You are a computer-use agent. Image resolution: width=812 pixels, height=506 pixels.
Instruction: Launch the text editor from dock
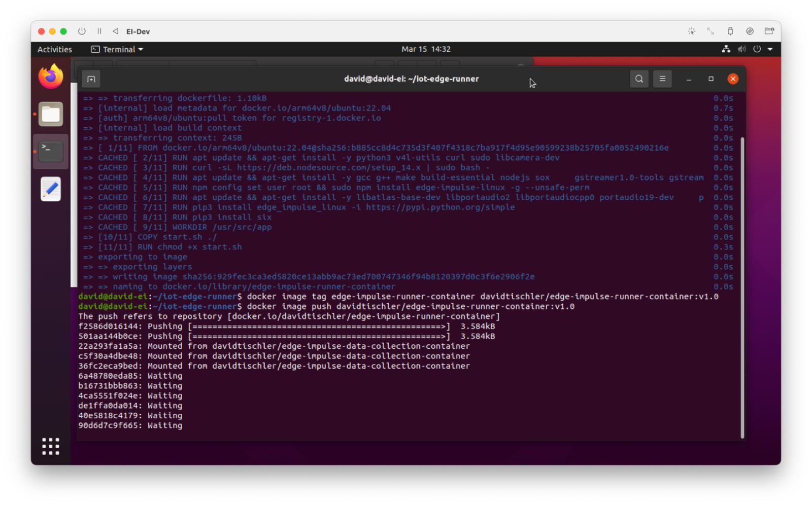point(51,189)
